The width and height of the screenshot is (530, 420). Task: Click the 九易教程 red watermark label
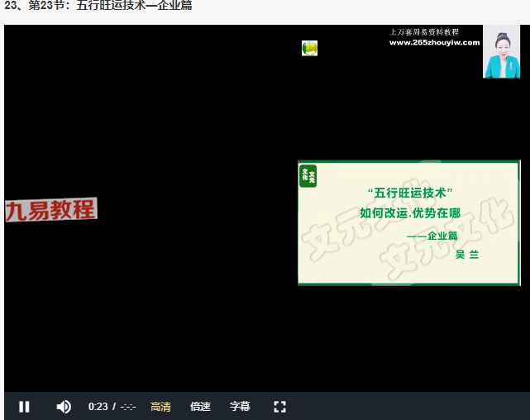(51, 210)
